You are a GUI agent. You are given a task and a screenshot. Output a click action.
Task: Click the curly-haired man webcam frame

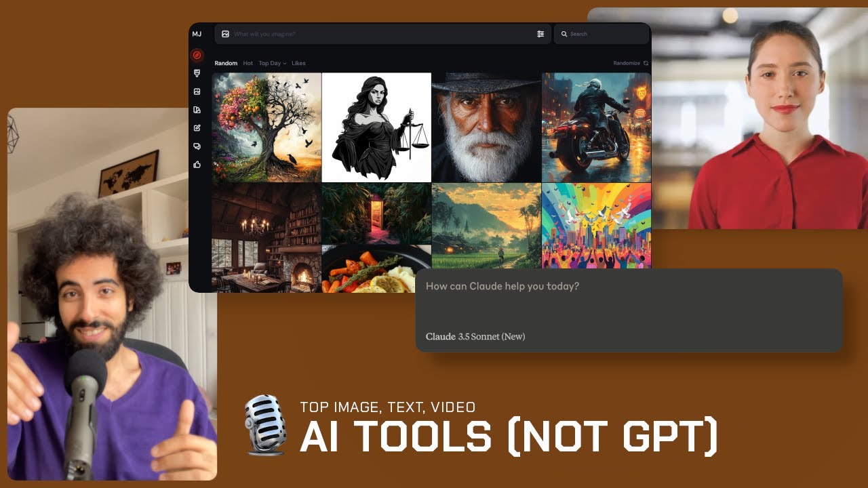pos(112,294)
